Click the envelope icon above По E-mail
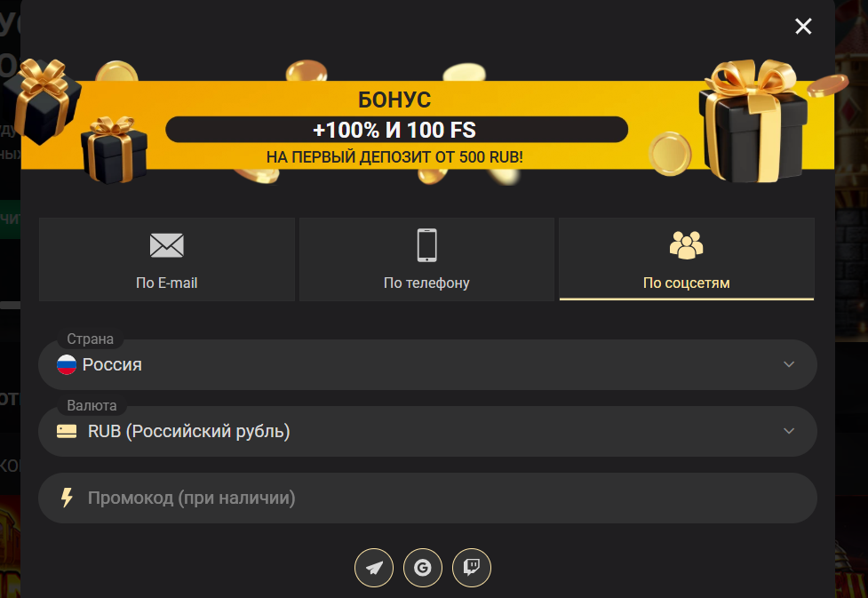868x598 pixels. pyautogui.click(x=166, y=245)
